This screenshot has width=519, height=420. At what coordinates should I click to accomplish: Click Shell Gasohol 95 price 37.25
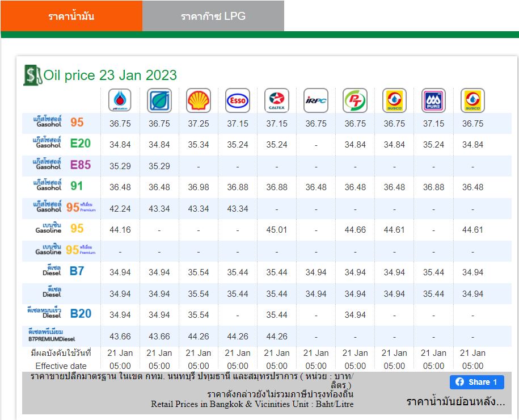tap(199, 124)
